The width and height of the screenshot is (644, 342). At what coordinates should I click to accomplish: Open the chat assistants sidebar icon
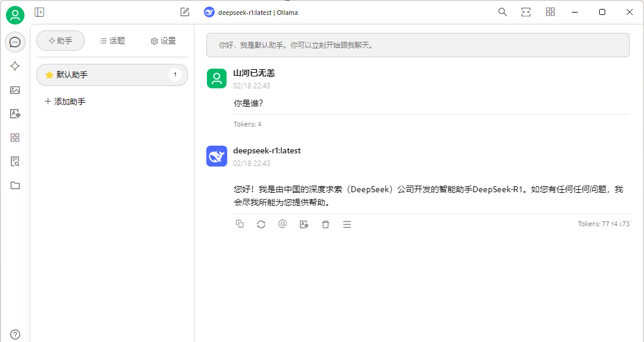click(15, 42)
